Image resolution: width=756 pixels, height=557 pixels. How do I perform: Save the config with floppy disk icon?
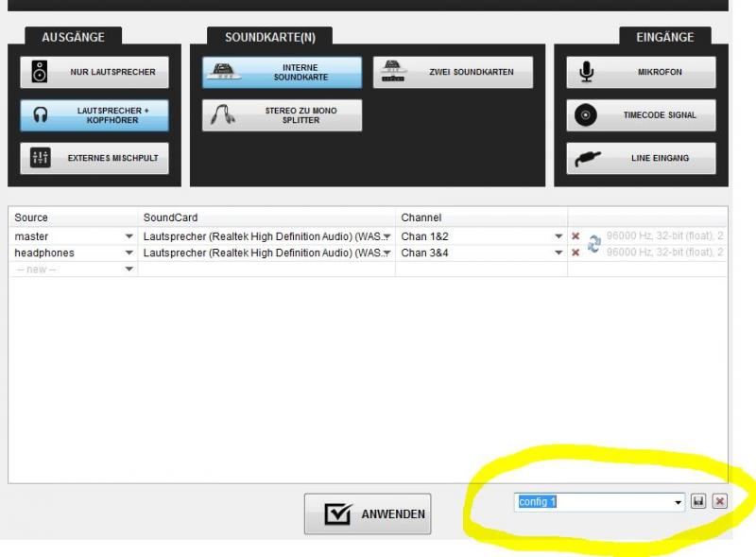click(698, 501)
